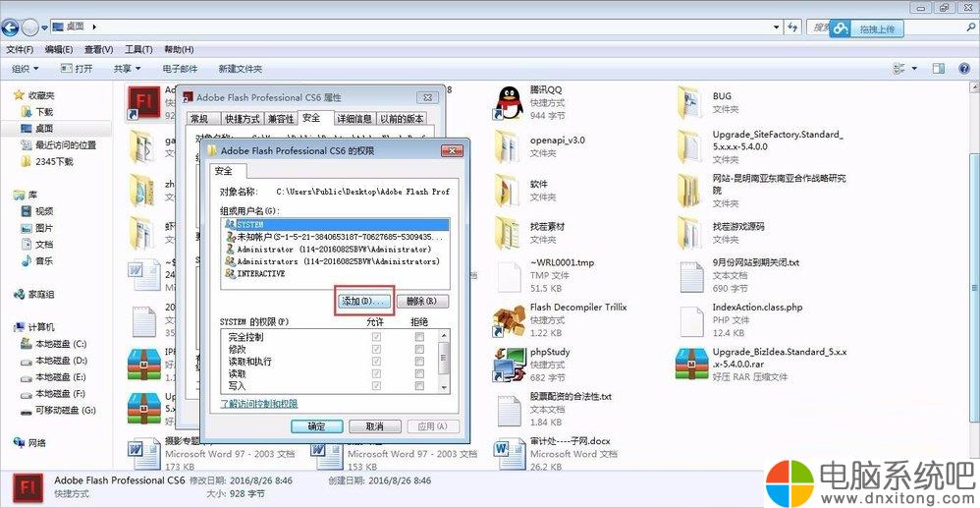
Task: Expand the change-view dropdown arrow
Action: pos(915,69)
